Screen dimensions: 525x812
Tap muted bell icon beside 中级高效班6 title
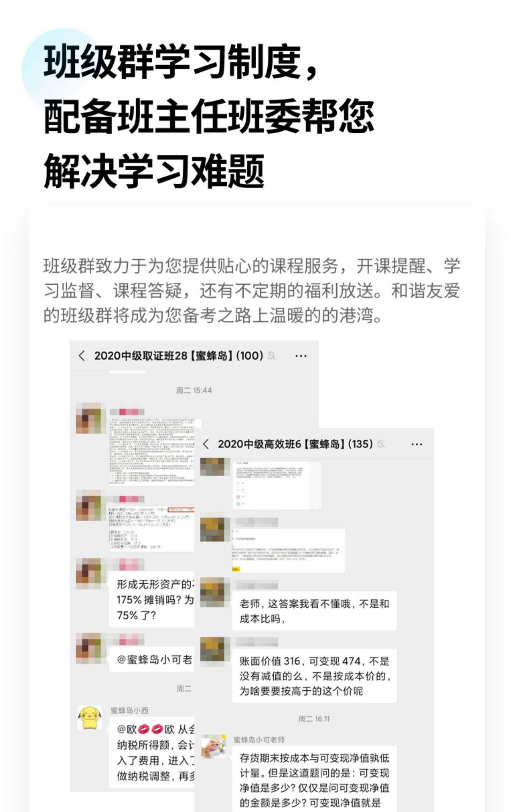tap(381, 444)
